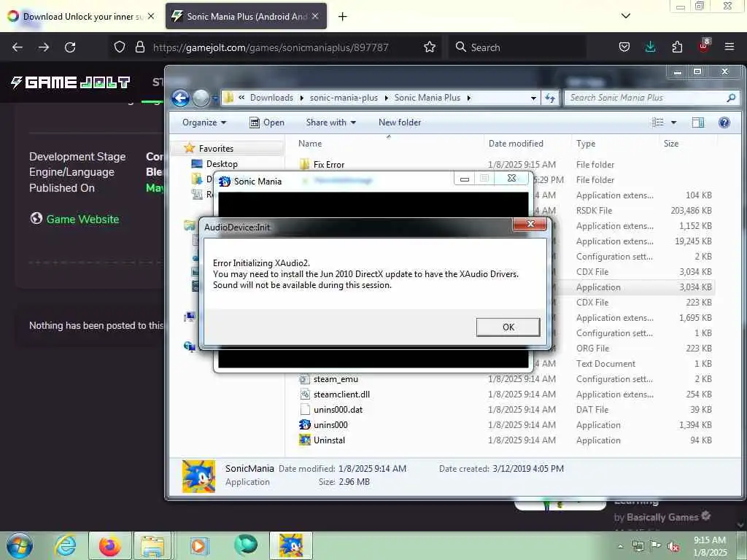Go back in Firefox browser history
The image size is (747, 560).
pos(18,47)
